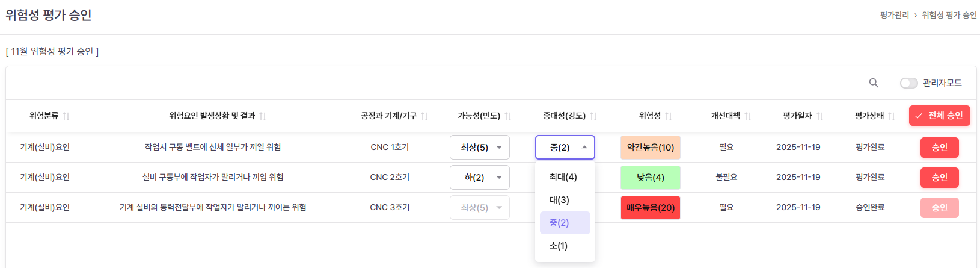Sort by 중대성(강도) column icon

[593, 116]
